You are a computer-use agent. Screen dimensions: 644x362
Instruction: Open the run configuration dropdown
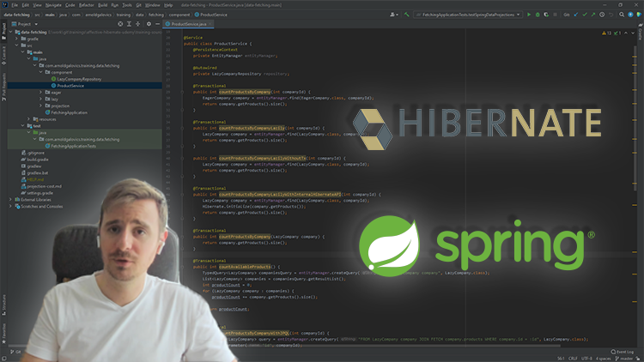click(x=468, y=15)
